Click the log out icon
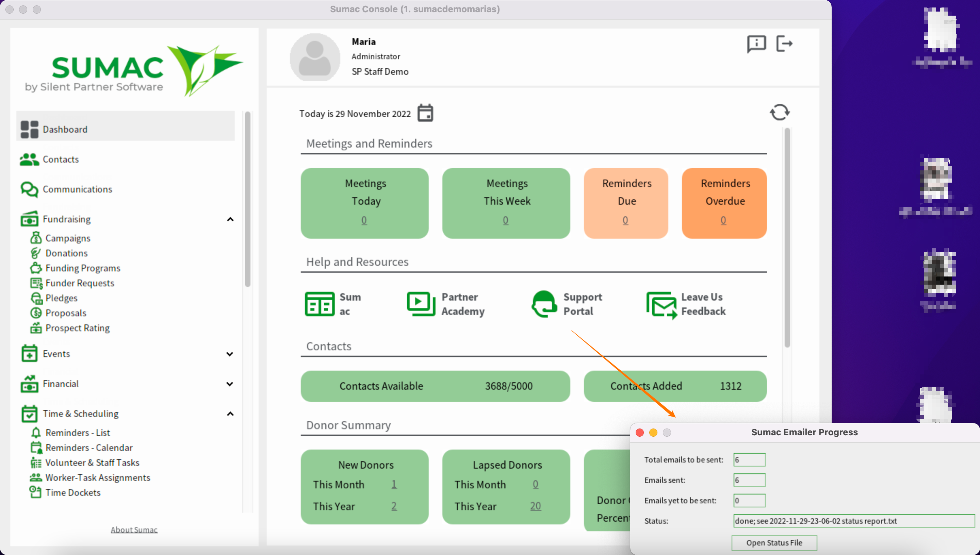The width and height of the screenshot is (980, 555). tap(784, 44)
